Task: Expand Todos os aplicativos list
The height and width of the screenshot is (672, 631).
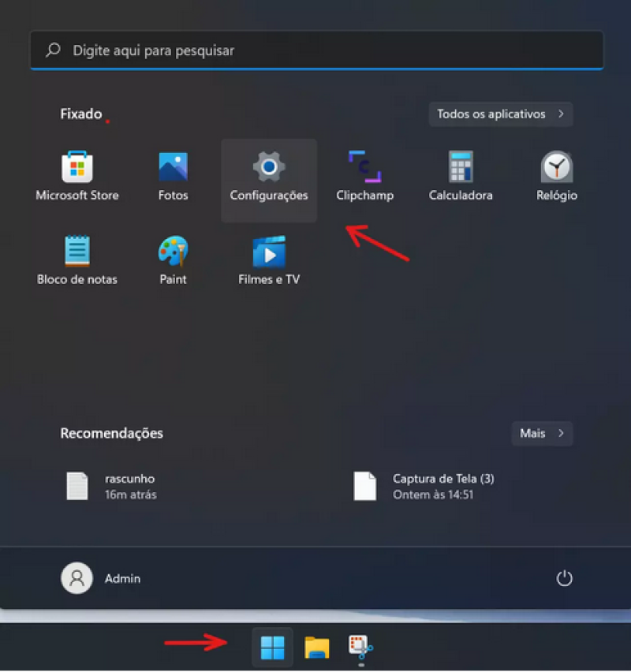Action: coord(501,114)
